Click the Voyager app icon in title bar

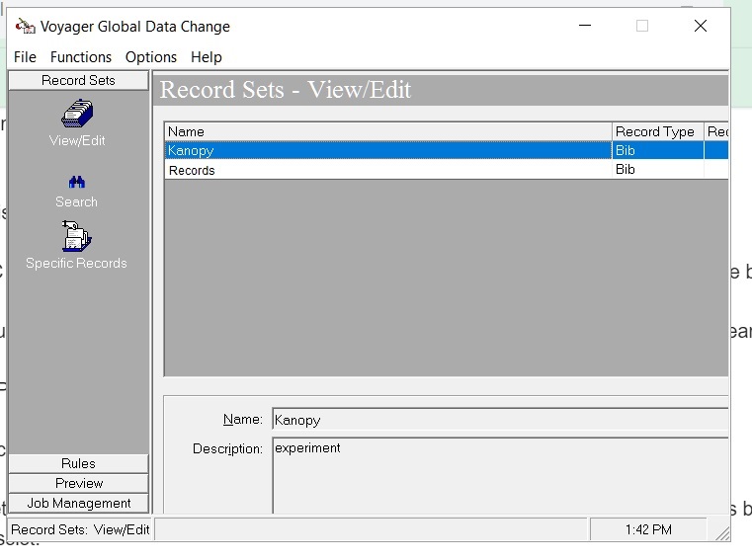26,27
